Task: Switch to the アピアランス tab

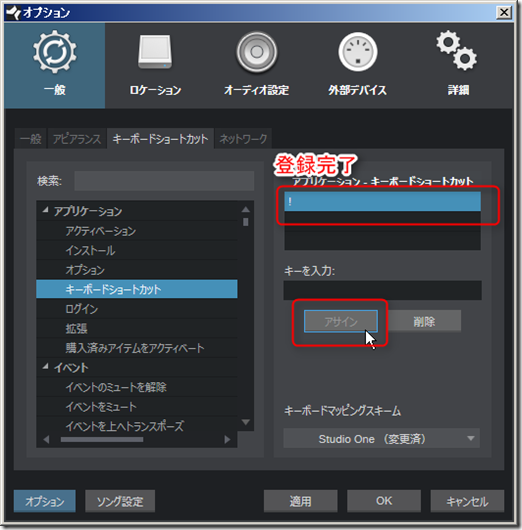Action: [77, 139]
